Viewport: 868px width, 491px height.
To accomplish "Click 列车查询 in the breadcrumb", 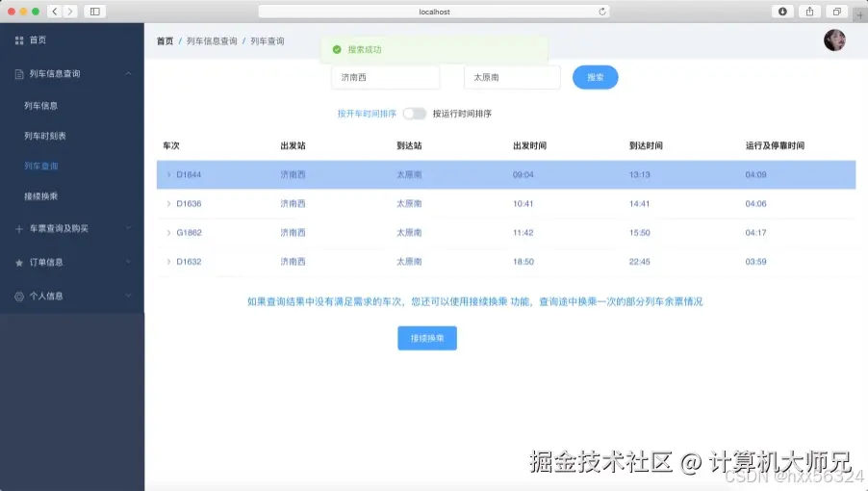I will pos(268,41).
